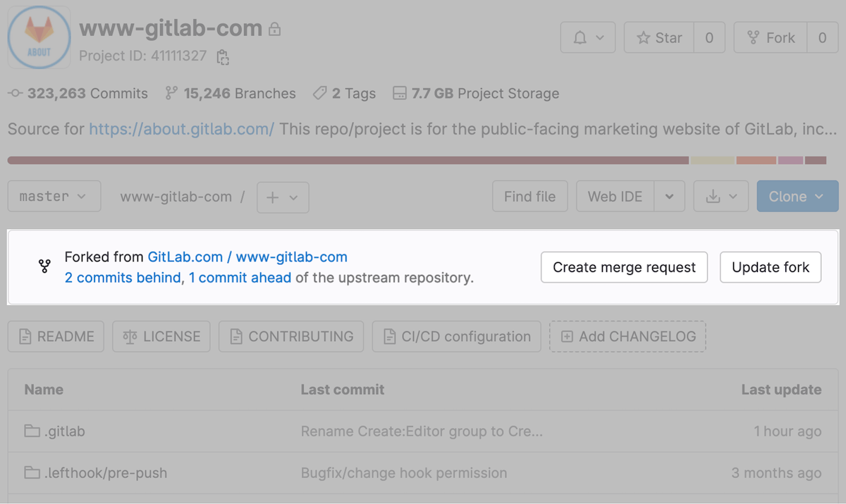
Task: Expand the Web IDE chevron
Action: [668, 196]
